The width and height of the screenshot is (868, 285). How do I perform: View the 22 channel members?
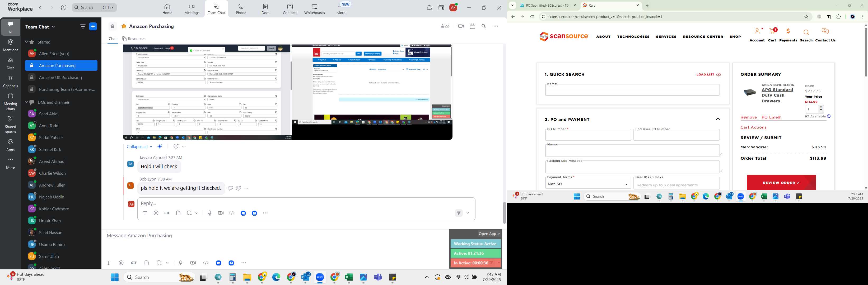click(x=445, y=26)
